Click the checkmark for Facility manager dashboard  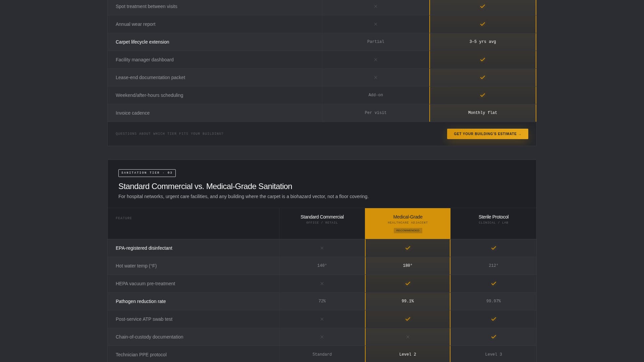tap(483, 60)
